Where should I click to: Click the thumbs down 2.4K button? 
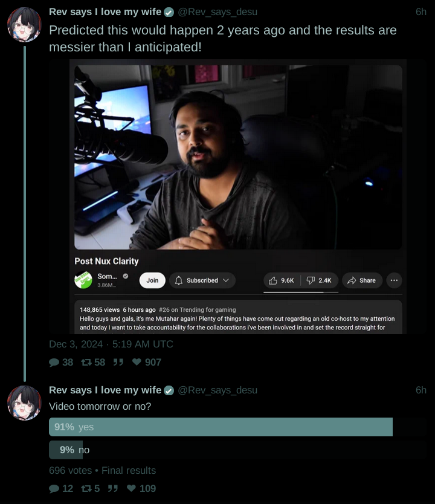pyautogui.click(x=320, y=280)
